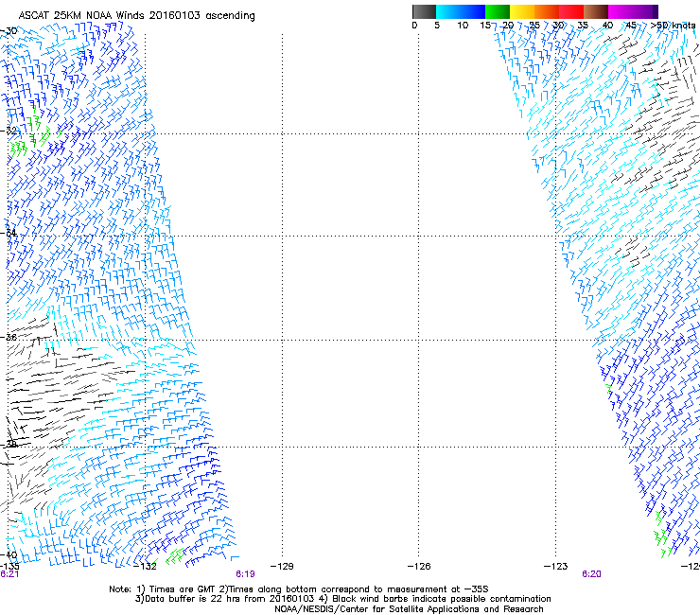700x615 pixels.
Task: Click the -126 longitude label
Action: click(x=419, y=567)
